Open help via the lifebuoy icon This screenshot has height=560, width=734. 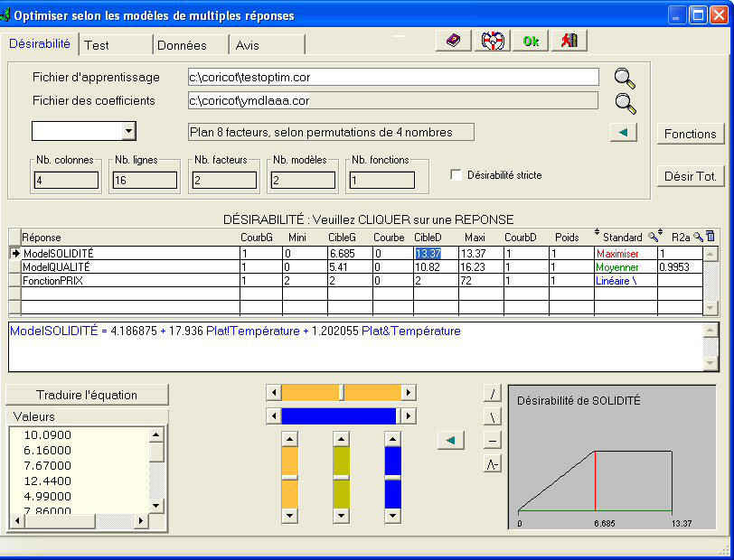(x=491, y=41)
